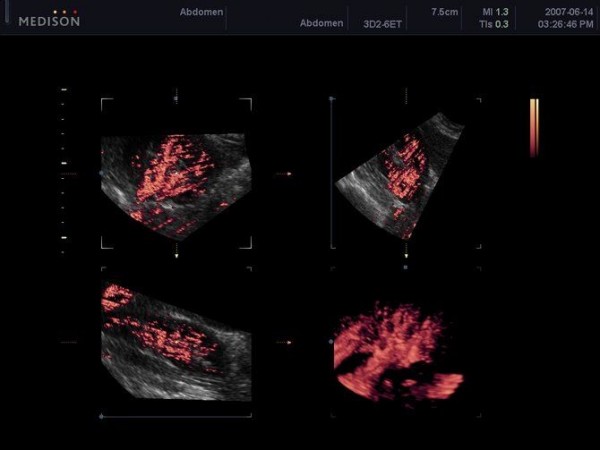Click the TIs 0.3 readout
600x450 pixels.
[x=494, y=24]
